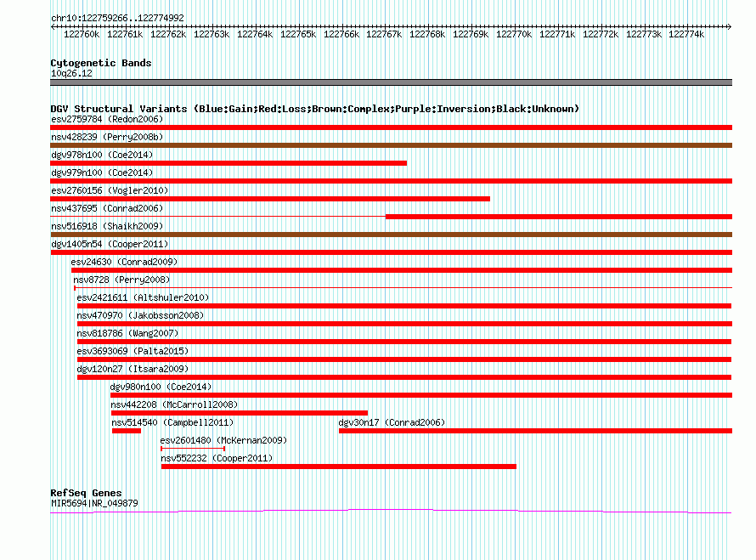The image size is (756, 560).
Task: Select the red bar below esv3693069 (Palta2015)
Action: (404, 359)
